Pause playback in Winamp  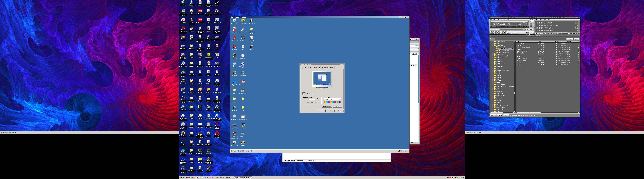(x=498, y=33)
